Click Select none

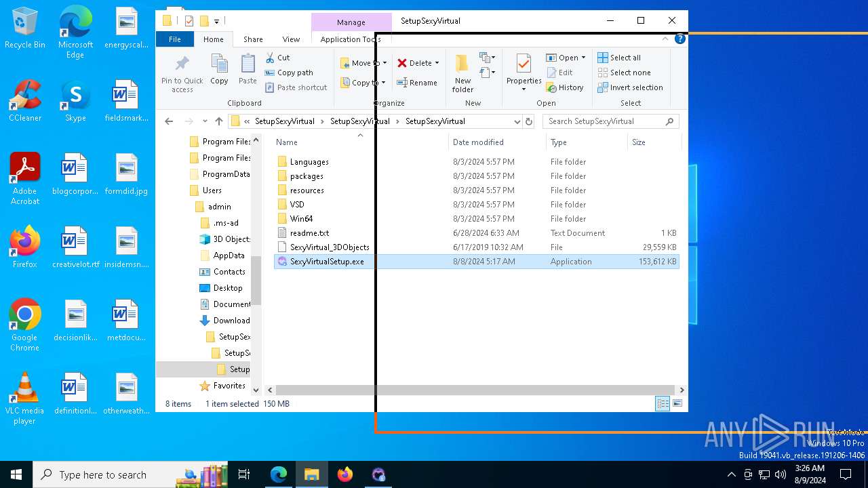click(624, 73)
